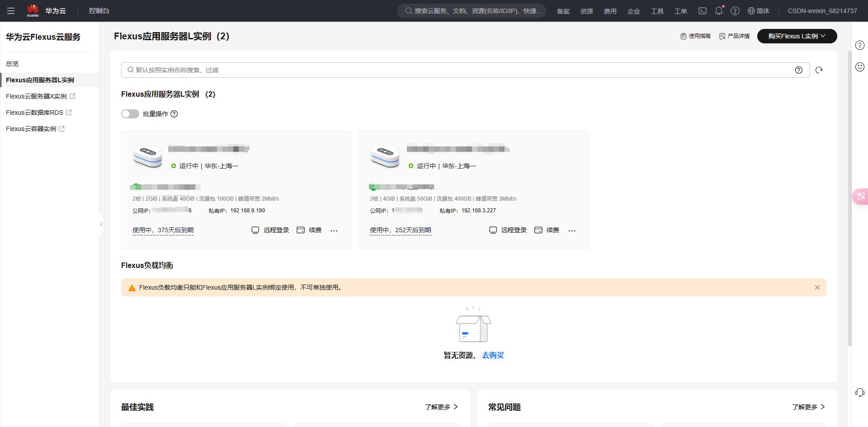Image resolution: width=868 pixels, height=427 pixels.
Task: Expand the 购买Flexus L实例 dropdown button
Action: (797, 36)
